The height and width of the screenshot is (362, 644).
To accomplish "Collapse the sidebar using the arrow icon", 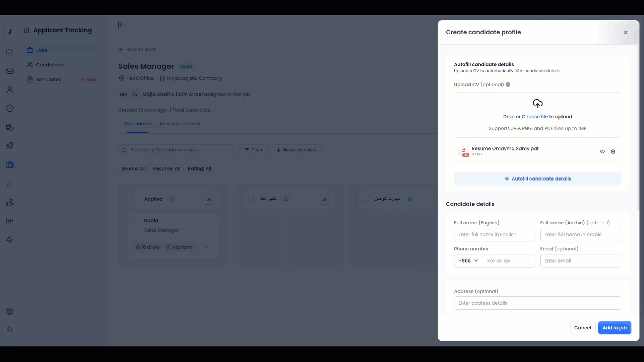I will 121,25.
